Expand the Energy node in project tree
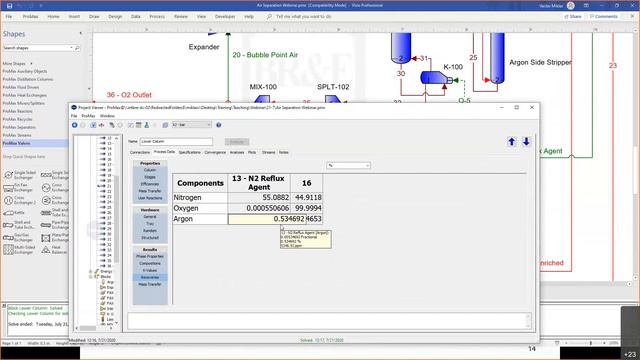This screenshot has width=640, height=360. tap(91, 271)
